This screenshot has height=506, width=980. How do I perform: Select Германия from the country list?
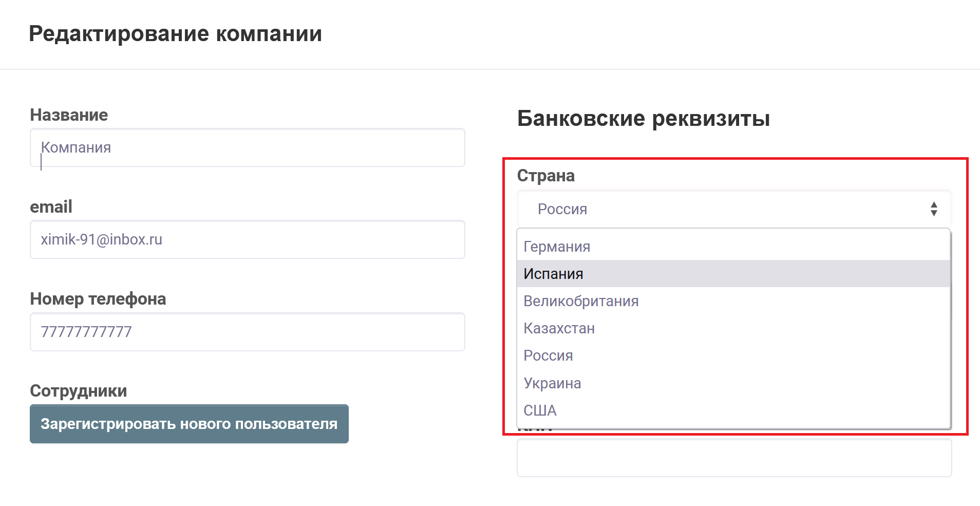(x=557, y=247)
